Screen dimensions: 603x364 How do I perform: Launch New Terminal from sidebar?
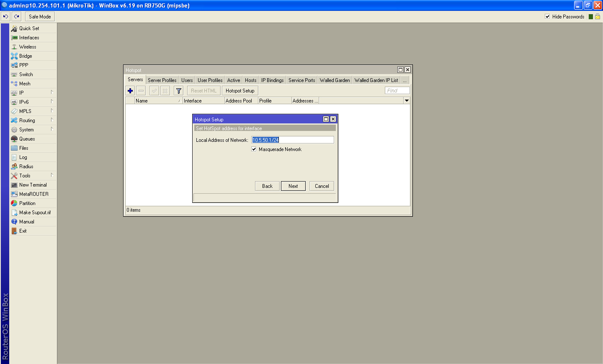coord(33,185)
